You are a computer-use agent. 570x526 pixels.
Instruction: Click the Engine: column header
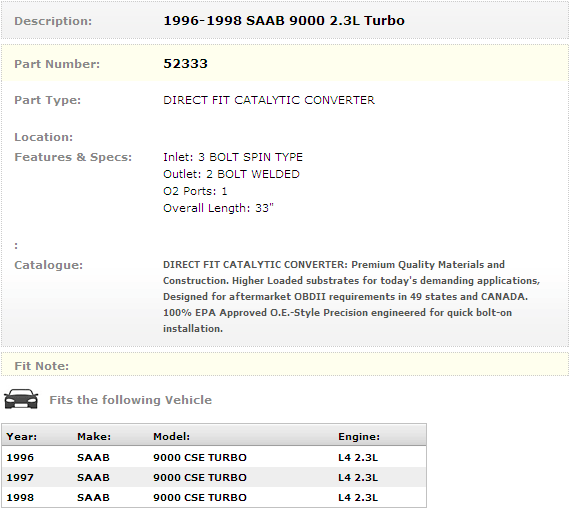[x=359, y=437]
